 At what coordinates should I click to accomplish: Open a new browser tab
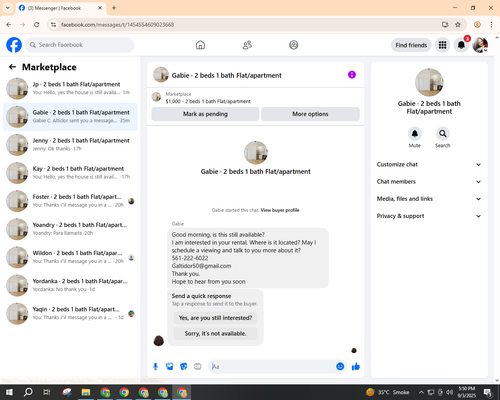tap(114, 8)
